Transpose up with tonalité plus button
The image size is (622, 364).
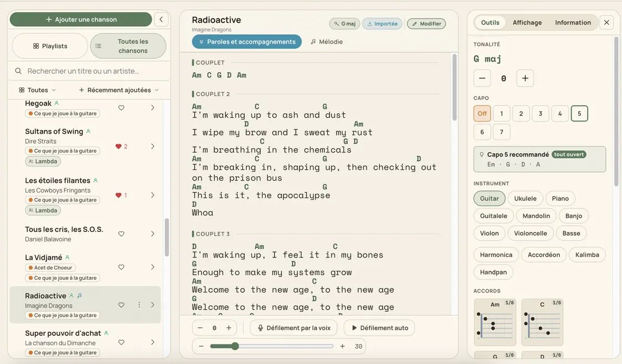pos(525,78)
